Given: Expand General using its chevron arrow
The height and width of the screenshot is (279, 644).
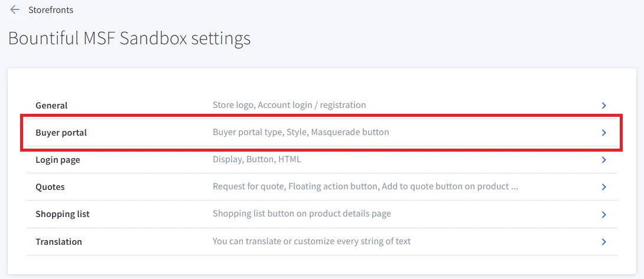Looking at the screenshot, I should pos(604,106).
